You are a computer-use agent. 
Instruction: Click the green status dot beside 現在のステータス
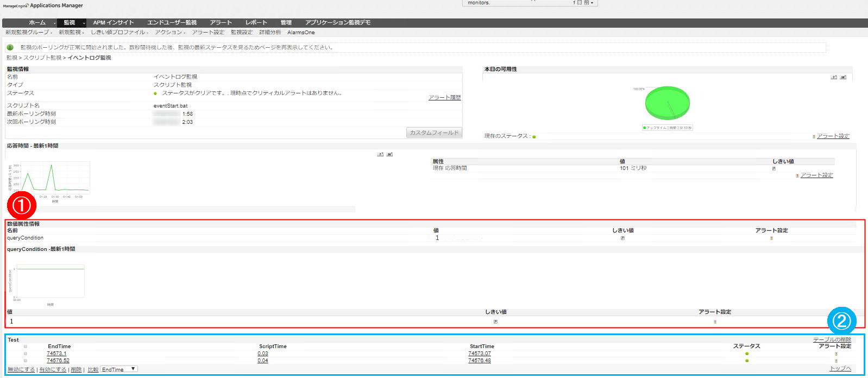click(x=534, y=137)
